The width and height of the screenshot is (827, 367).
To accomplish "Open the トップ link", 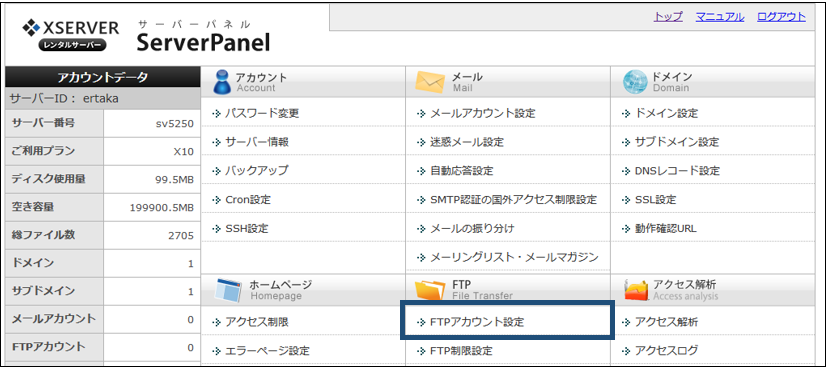I will 668,17.
